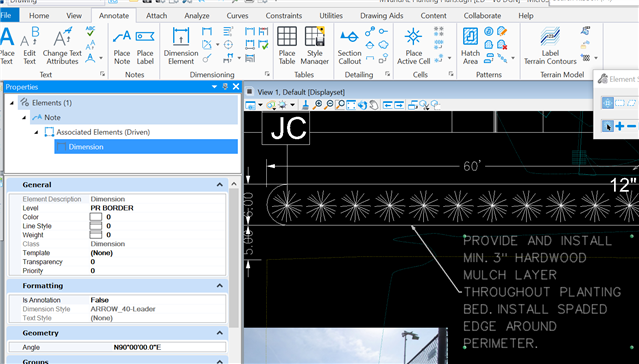Viewport: 639px width, 364px height.
Task: Collapse the Elements (1) tree node
Action: (12, 103)
